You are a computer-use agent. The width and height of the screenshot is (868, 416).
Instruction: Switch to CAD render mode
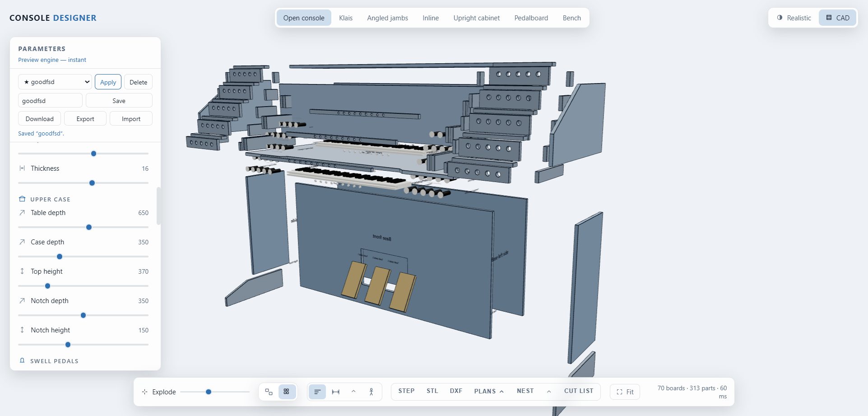[838, 18]
